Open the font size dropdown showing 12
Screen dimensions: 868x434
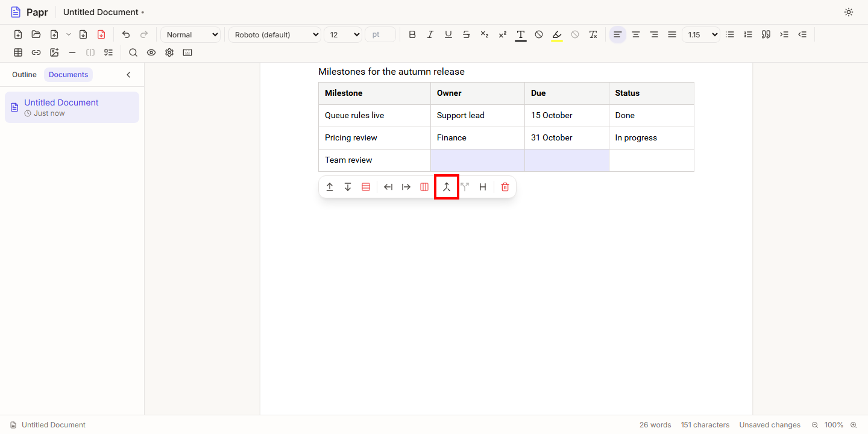click(x=343, y=34)
